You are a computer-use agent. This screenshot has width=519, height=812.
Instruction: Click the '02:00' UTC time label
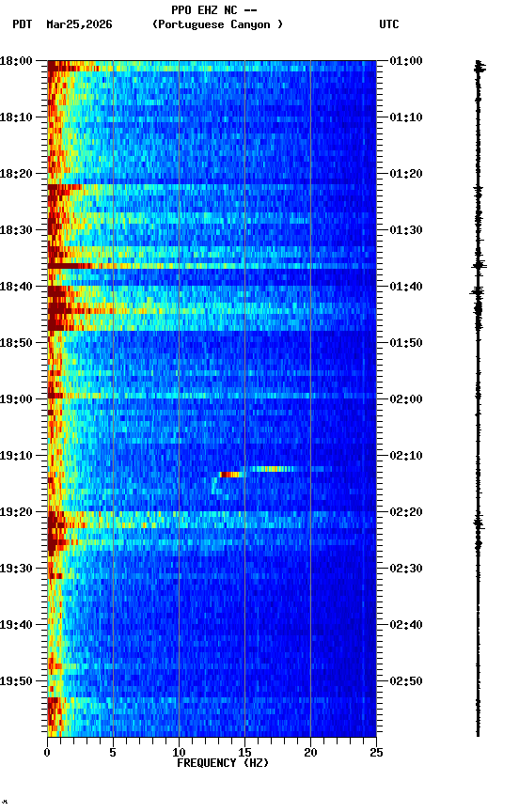point(406,399)
